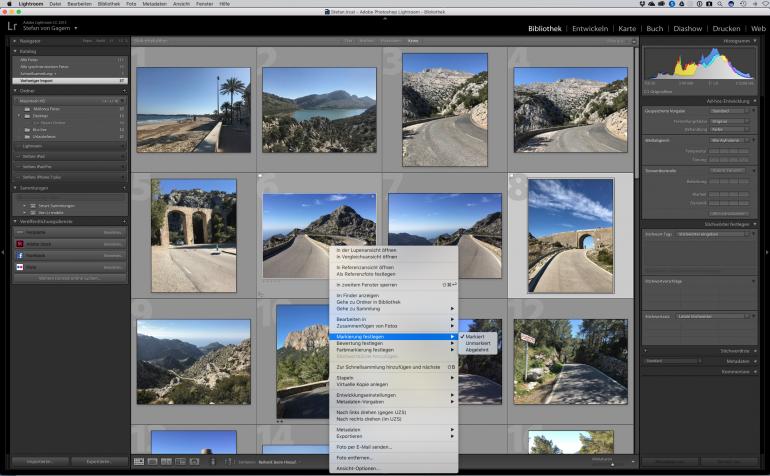Screen dimensions: 770x476
Task: Expand the Smart-Sammlungen tree arrow
Action: (25, 206)
